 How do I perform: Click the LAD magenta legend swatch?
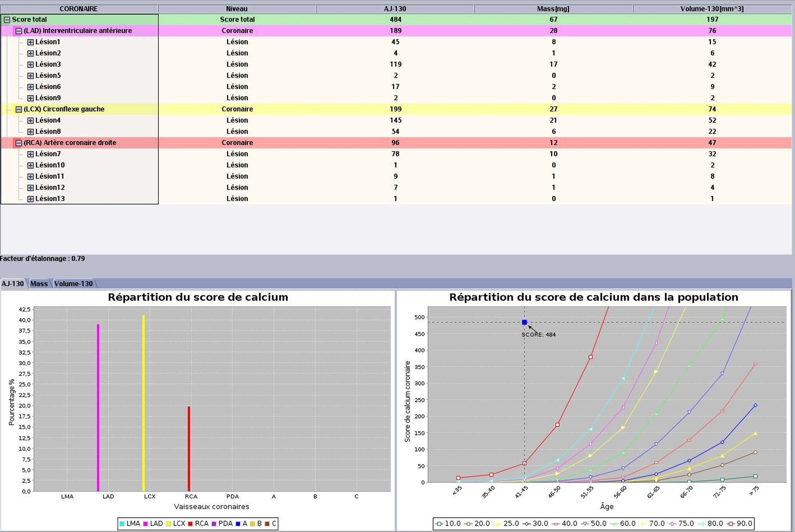coord(145,523)
